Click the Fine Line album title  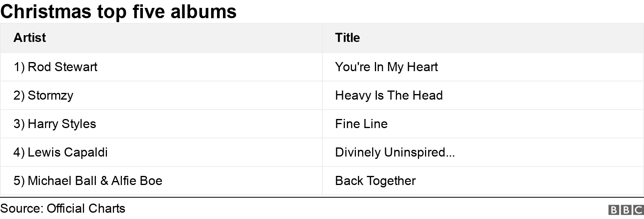(361, 124)
